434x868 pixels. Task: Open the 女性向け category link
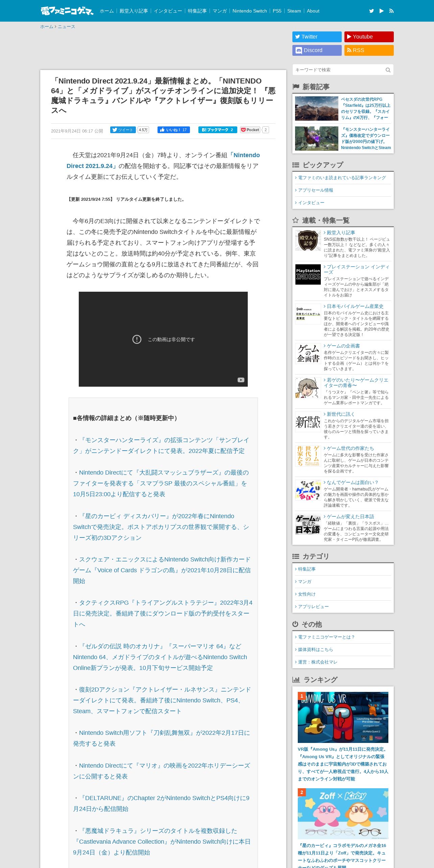pos(307,594)
